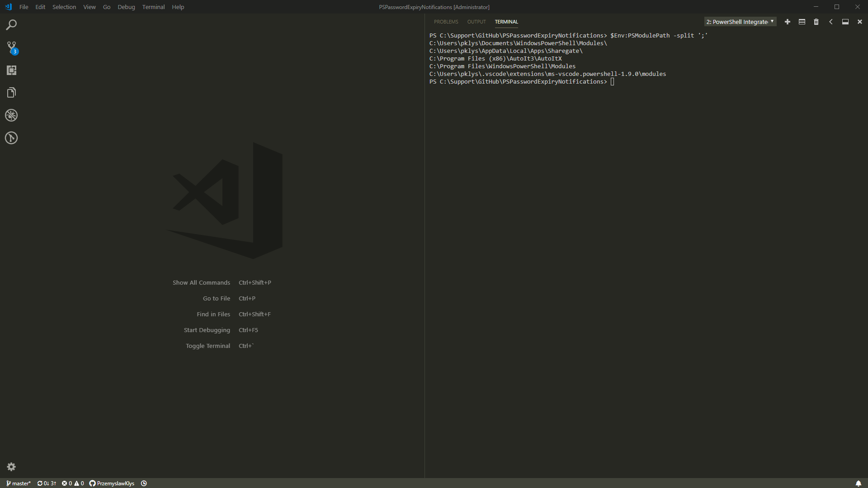Click the GitHub icon next to PrzemyslawKlys
868x488 pixels.
pos(92,483)
